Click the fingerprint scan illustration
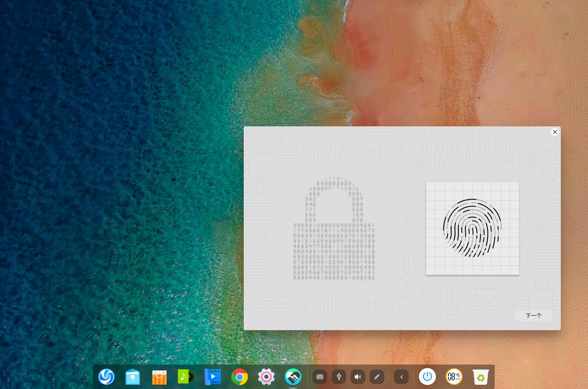The width and height of the screenshot is (588, 389). [472, 228]
